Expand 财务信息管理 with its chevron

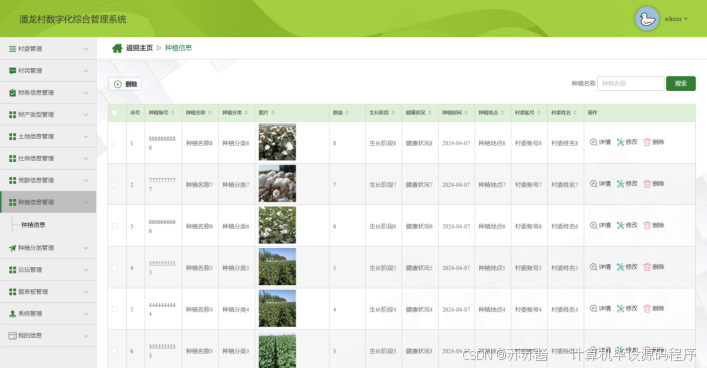click(x=86, y=92)
